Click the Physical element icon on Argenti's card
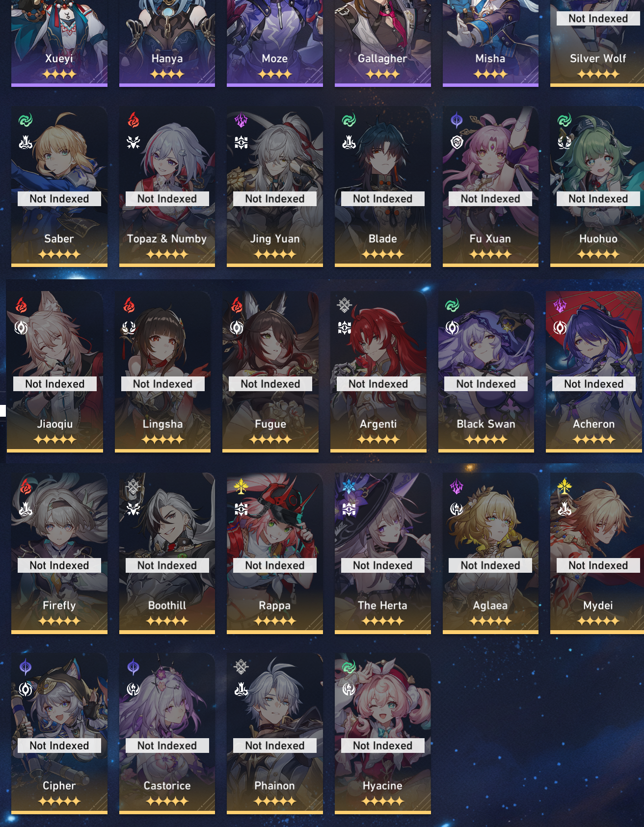644x827 pixels. (x=345, y=305)
